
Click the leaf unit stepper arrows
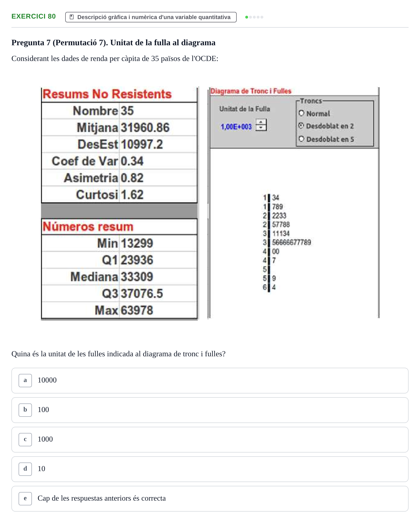261,125
